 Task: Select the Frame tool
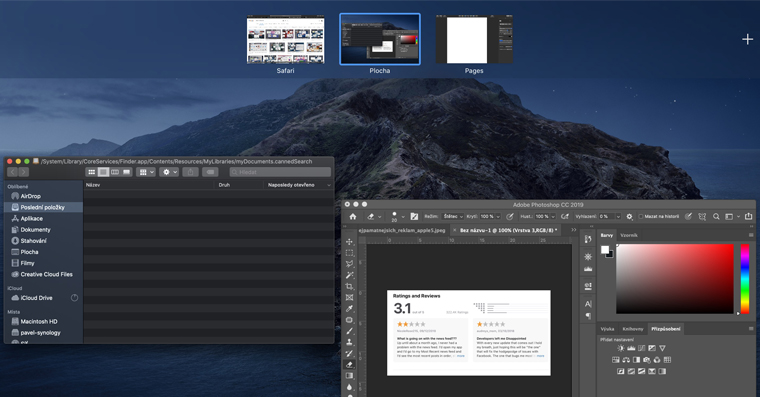[349, 297]
